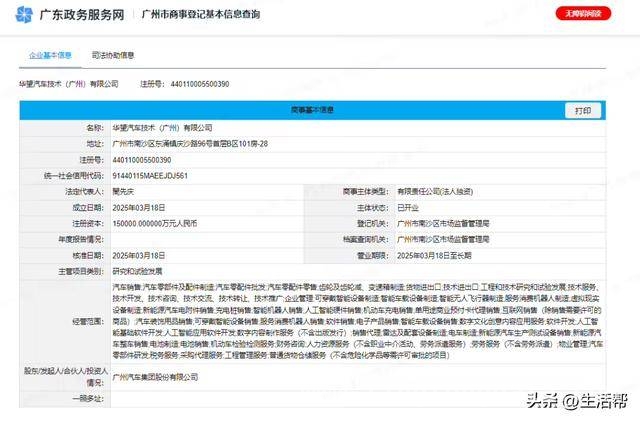Select the 股东/发起人/合伙人/投资人情况 label

66,376
